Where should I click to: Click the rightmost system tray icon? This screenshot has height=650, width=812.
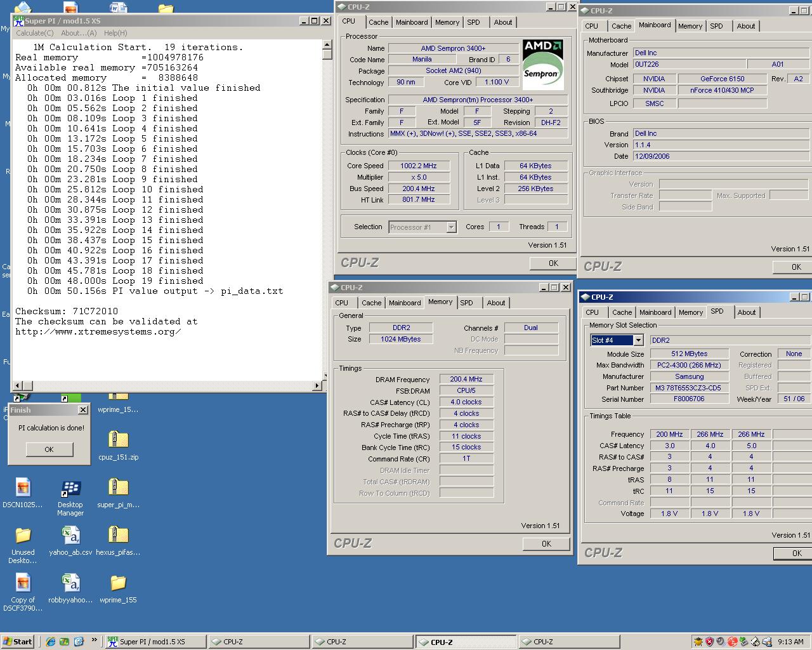(x=766, y=642)
